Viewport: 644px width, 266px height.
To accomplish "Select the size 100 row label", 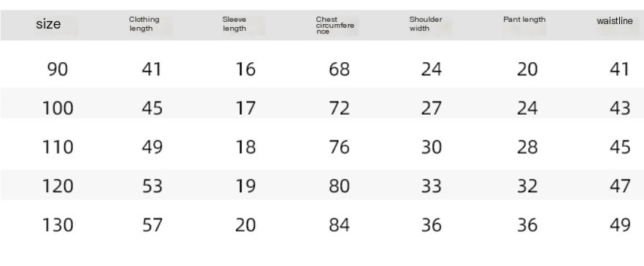I will (58, 108).
